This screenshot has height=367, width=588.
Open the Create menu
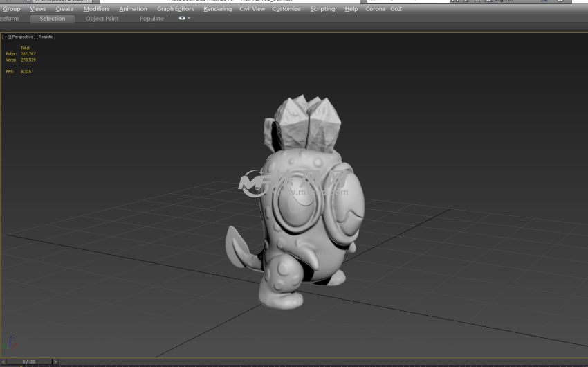(64, 9)
